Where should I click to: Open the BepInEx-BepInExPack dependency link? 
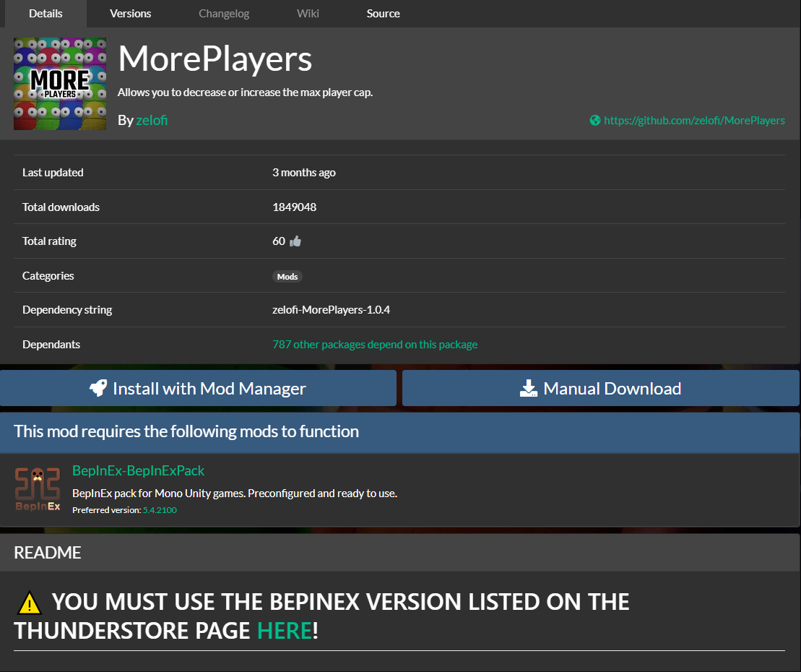(139, 470)
